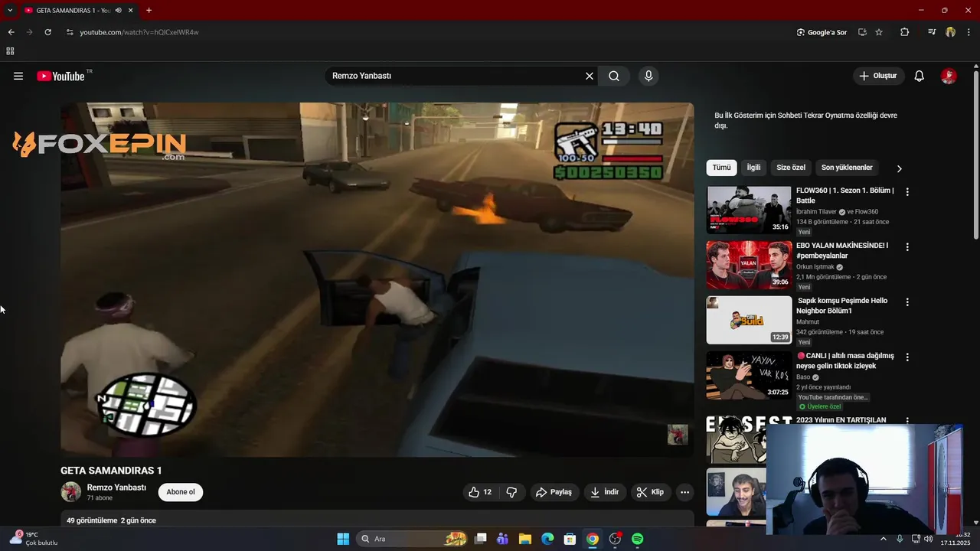Image resolution: width=980 pixels, height=551 pixels.
Task: Dislike the video with thumbs down
Action: coord(512,492)
